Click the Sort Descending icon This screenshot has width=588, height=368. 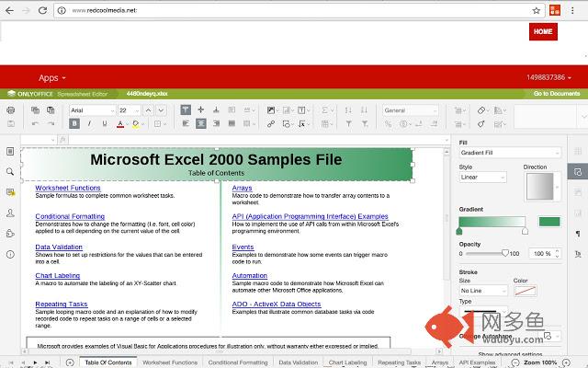[x=364, y=110]
